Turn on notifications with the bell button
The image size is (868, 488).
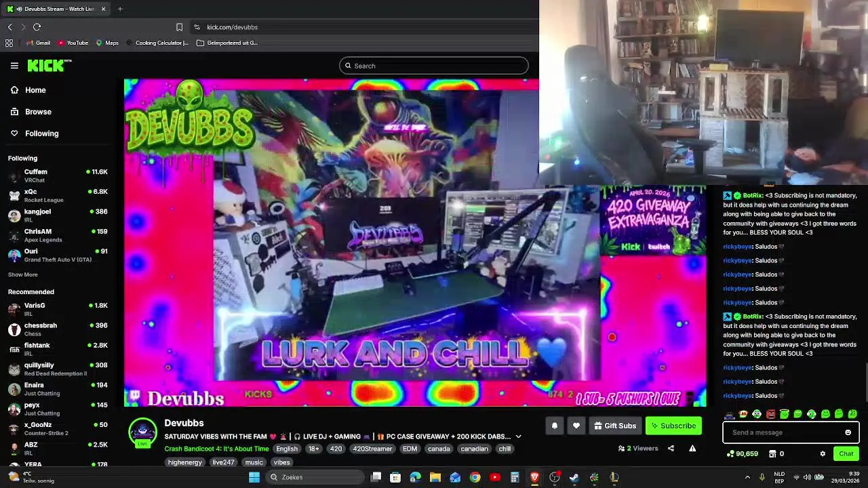554,426
